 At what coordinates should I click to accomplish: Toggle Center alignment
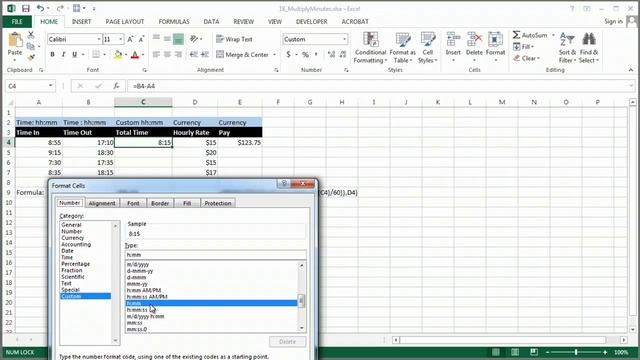167,54
